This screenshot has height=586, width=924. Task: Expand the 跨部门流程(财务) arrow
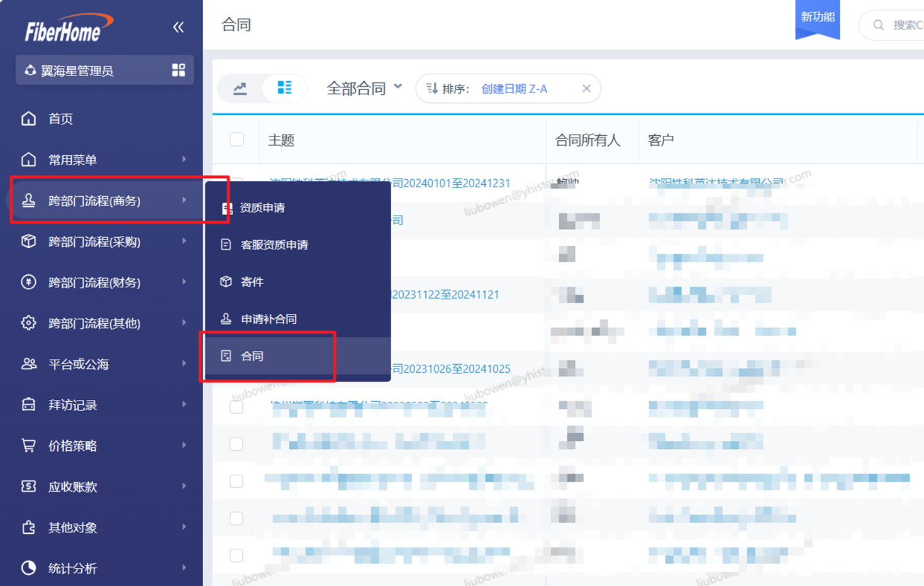coord(184,282)
